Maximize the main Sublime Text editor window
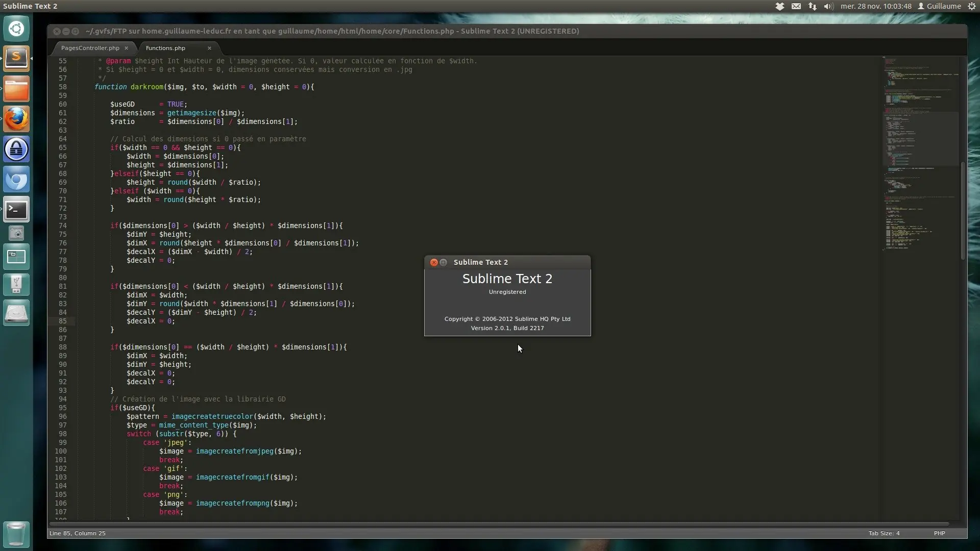This screenshot has height=551, width=980. point(75,31)
